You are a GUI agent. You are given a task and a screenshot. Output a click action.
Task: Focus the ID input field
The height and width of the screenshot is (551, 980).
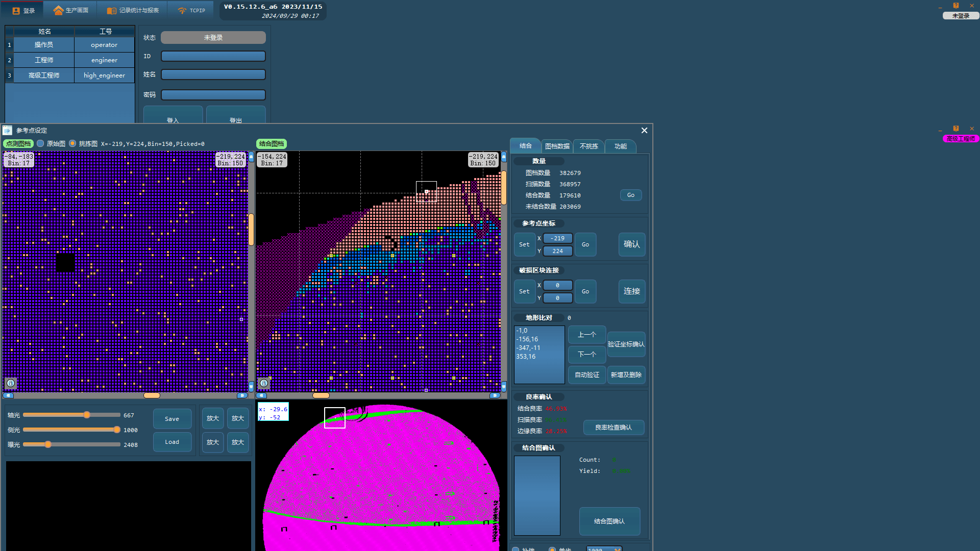[x=213, y=56]
